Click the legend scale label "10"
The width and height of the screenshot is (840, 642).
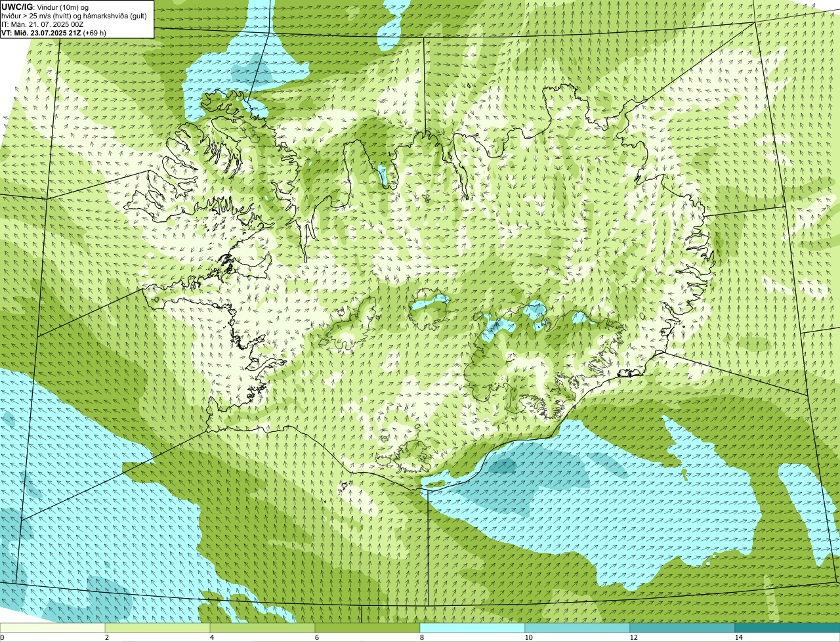[528, 637]
